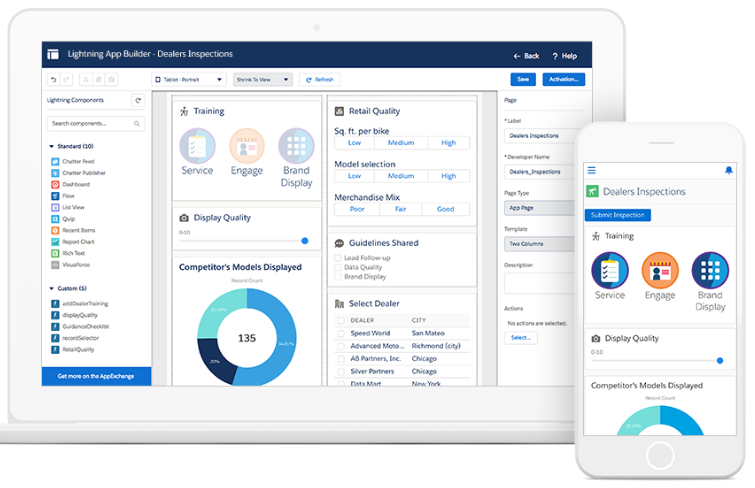Check the Speed World dealer row

(x=341, y=333)
